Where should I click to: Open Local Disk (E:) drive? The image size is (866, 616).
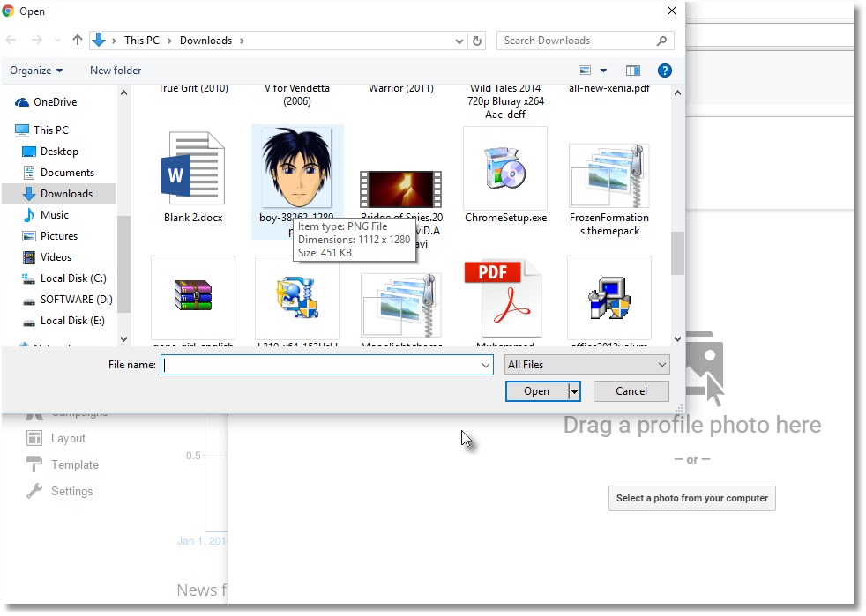pos(71,321)
